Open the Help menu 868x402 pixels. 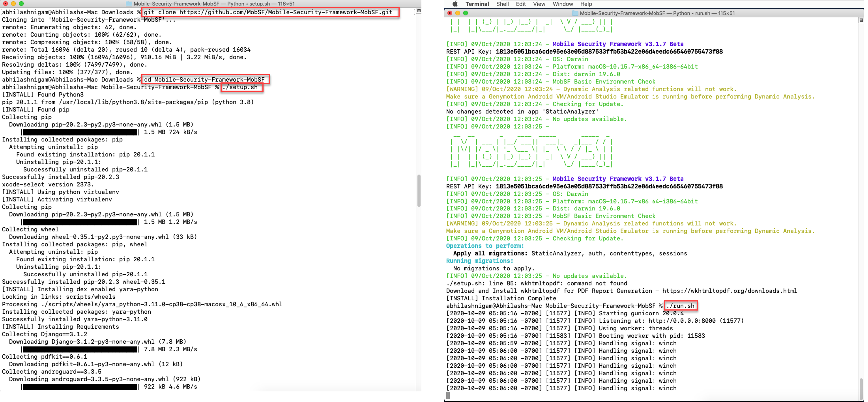[586, 4]
